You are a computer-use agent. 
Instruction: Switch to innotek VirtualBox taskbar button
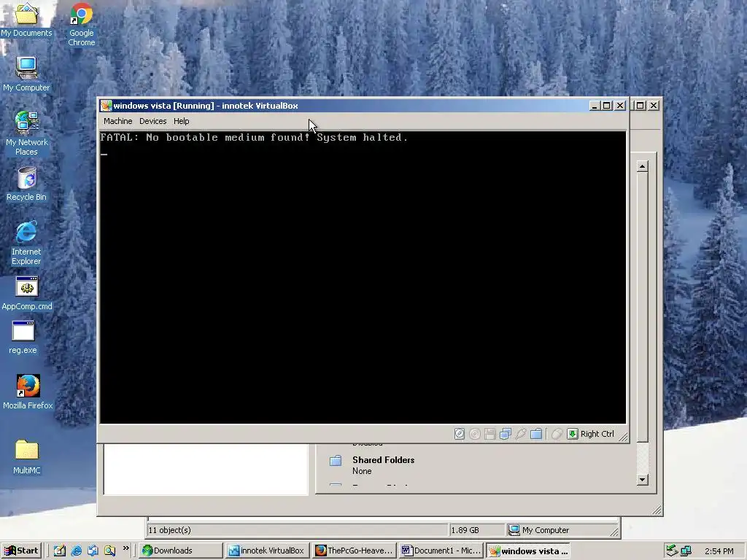click(x=267, y=551)
